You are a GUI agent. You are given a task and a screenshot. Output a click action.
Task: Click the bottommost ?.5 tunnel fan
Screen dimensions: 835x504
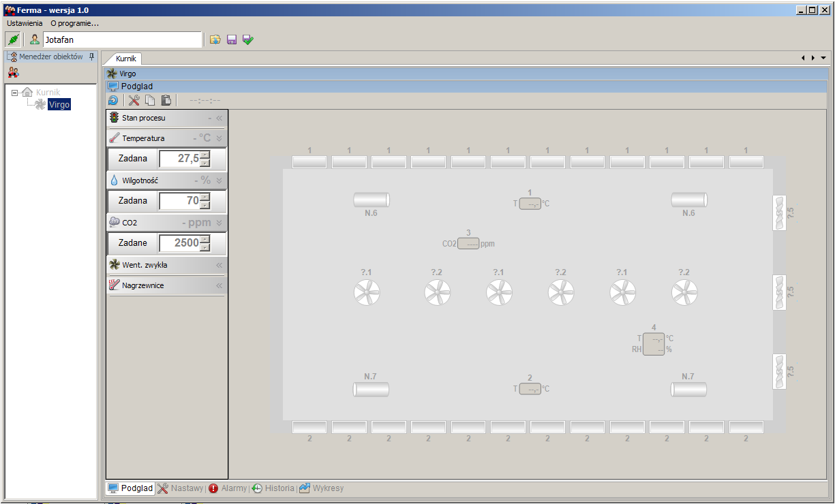[780, 371]
